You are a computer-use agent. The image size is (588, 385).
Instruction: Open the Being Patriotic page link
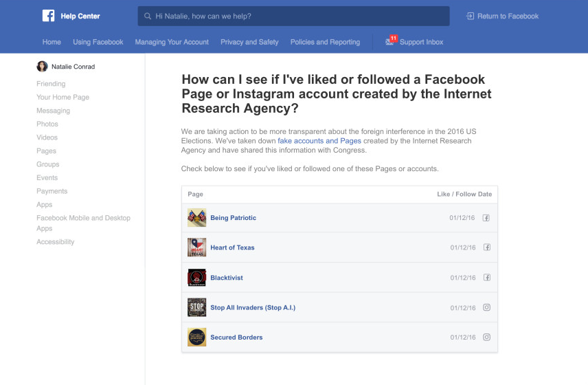click(233, 218)
